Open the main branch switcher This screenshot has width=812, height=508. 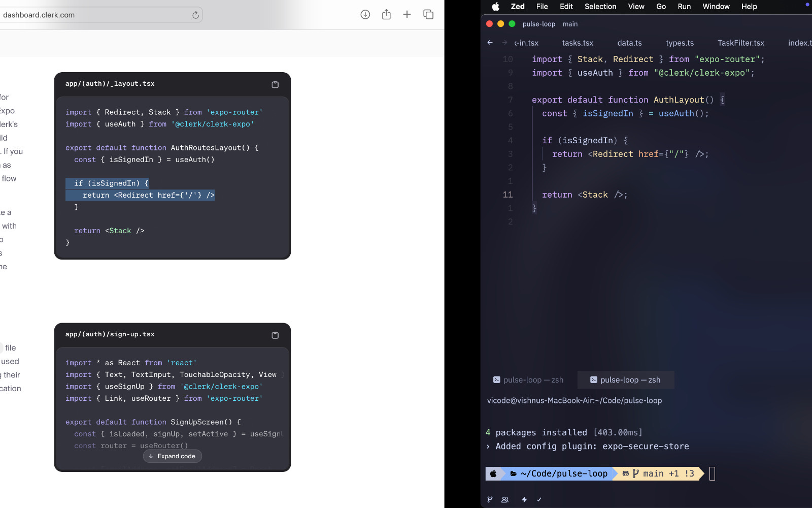point(570,24)
